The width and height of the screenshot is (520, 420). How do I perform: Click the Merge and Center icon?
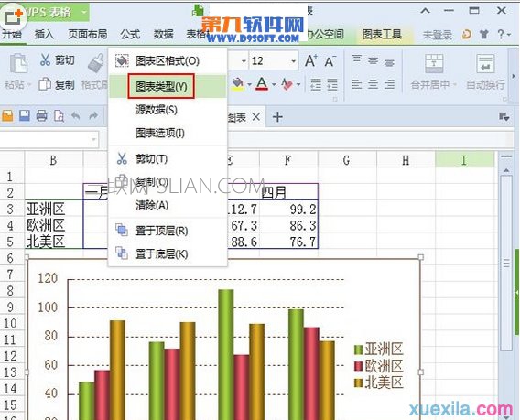pos(434,63)
